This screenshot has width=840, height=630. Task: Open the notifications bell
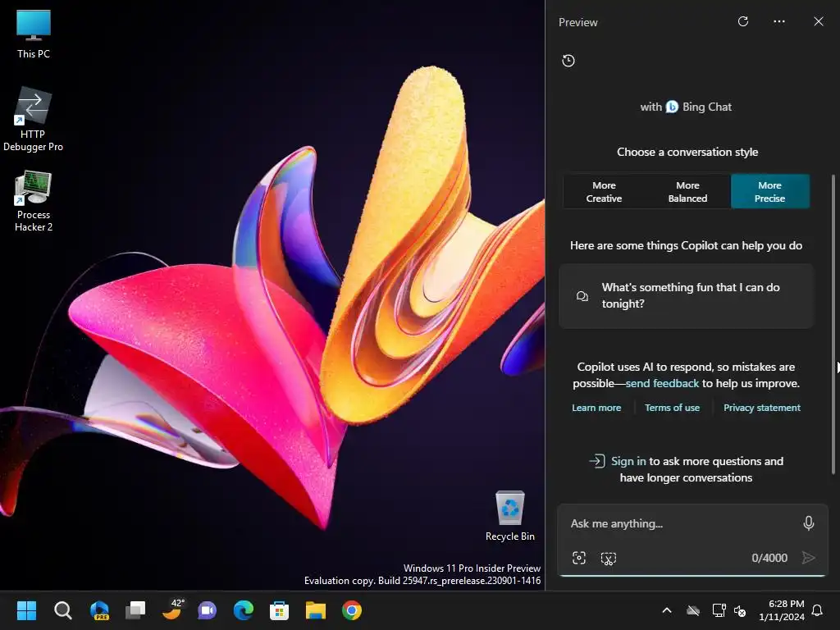click(818, 610)
